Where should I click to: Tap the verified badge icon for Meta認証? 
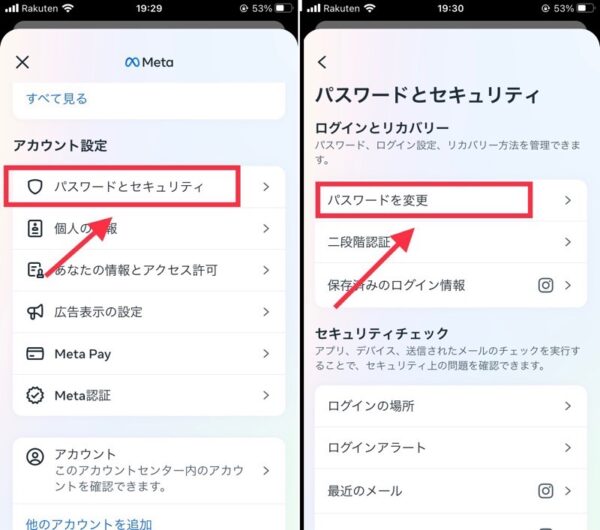point(35,395)
